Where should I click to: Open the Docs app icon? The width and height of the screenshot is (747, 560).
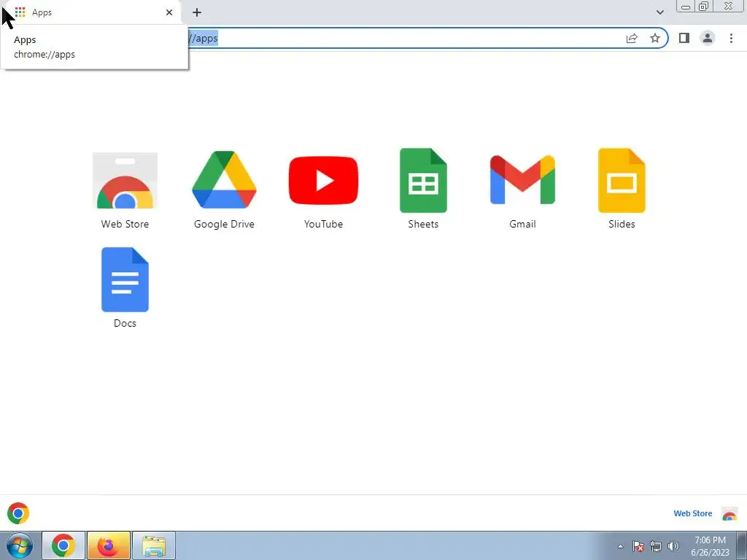point(125,279)
